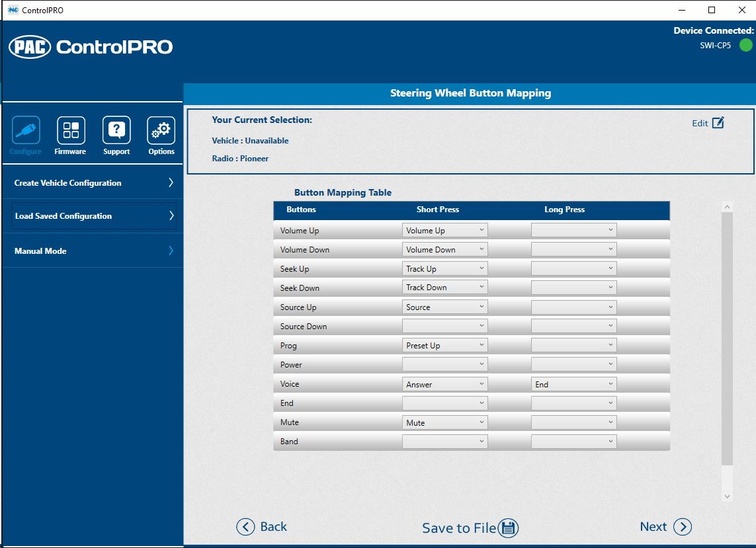The width and height of the screenshot is (756, 548).
Task: Select the 'Radio : Pioneer' text
Action: (240, 159)
